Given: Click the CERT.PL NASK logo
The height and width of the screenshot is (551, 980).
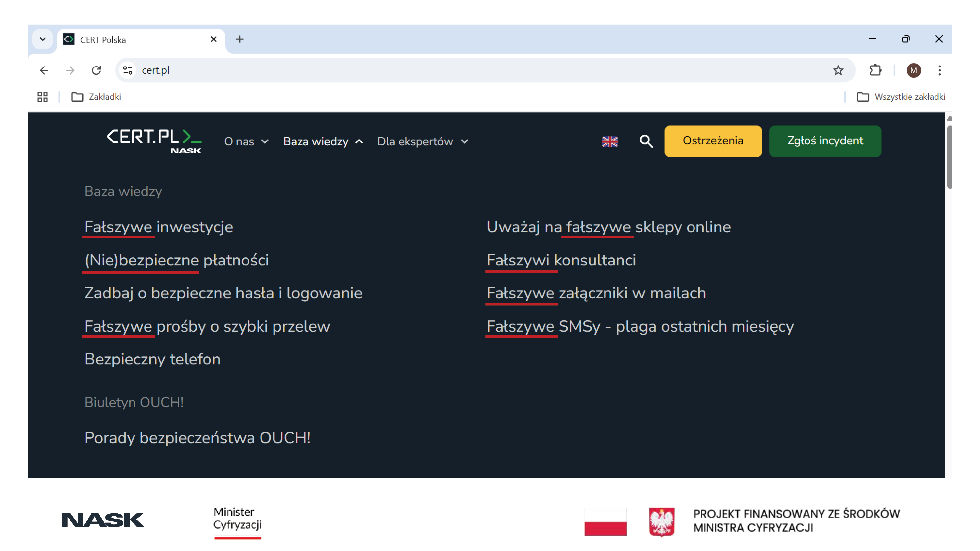Looking at the screenshot, I should click(x=154, y=141).
